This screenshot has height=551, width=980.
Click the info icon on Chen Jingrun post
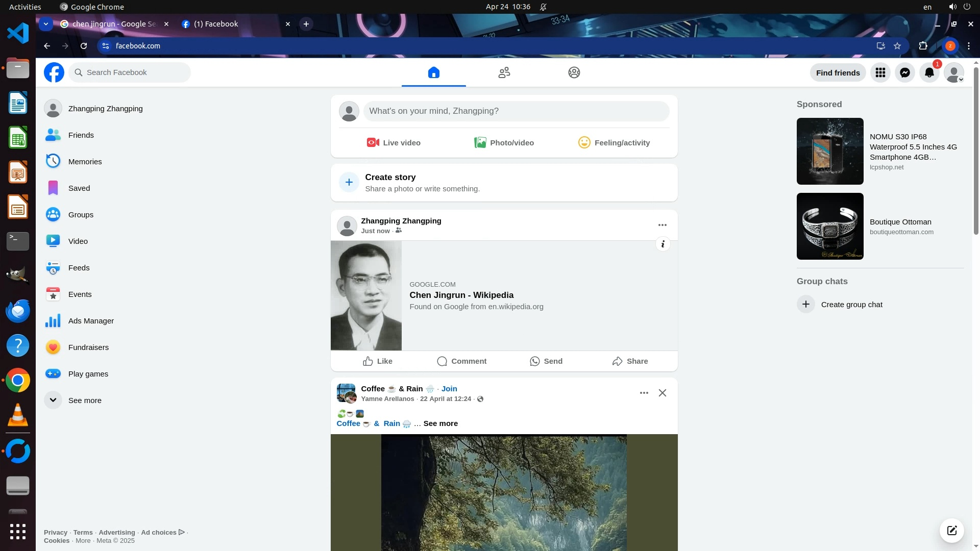click(x=663, y=244)
